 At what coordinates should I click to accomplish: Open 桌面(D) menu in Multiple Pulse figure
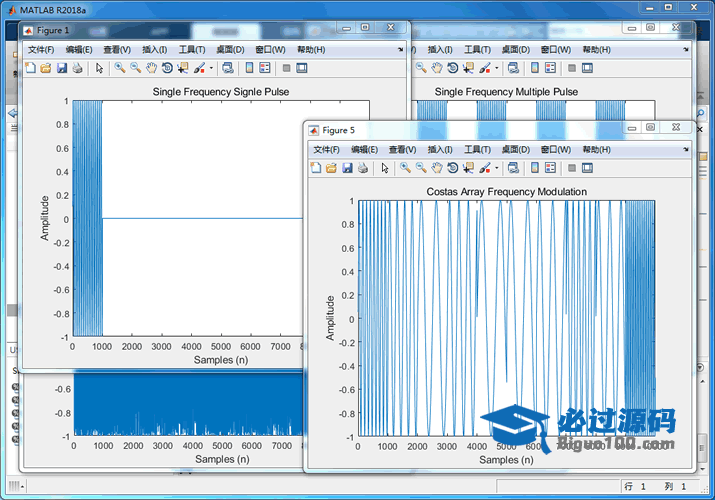coord(515,50)
